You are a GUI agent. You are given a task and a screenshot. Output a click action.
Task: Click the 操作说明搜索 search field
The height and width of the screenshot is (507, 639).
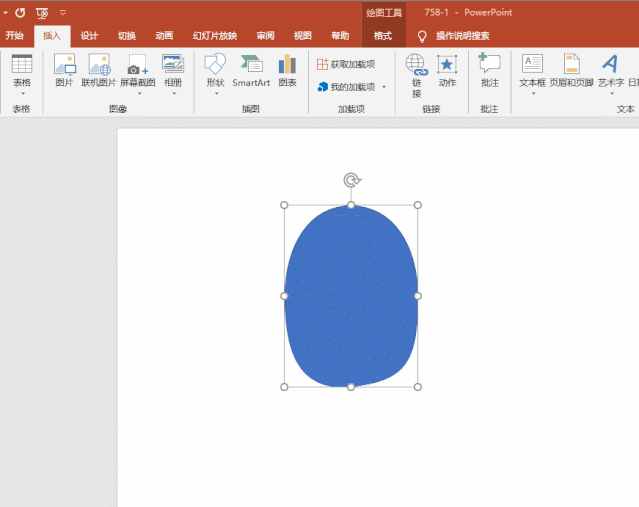point(462,36)
